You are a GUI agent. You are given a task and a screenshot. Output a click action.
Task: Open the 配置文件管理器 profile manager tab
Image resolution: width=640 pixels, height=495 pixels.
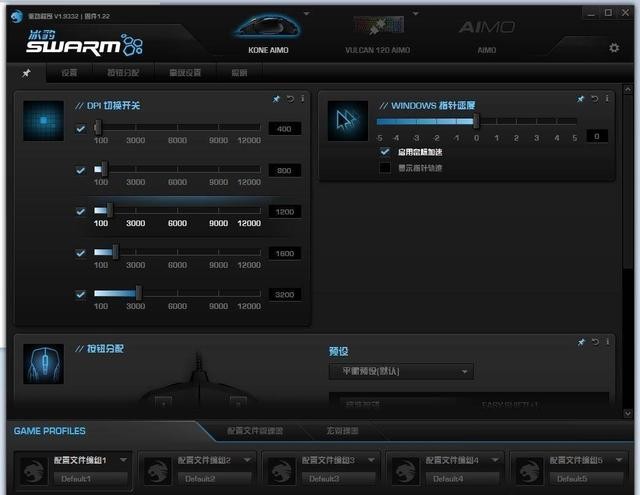[255, 431]
